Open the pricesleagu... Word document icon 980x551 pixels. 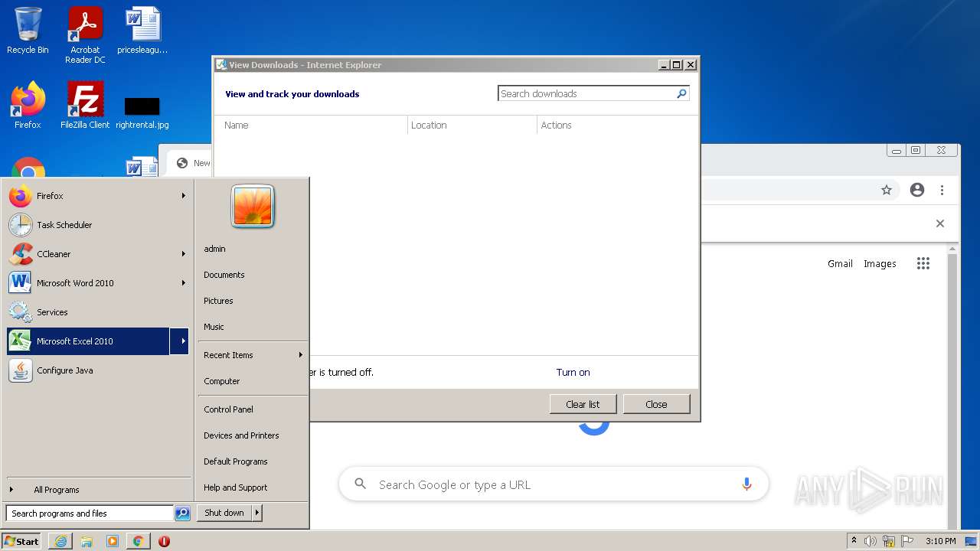tap(142, 31)
